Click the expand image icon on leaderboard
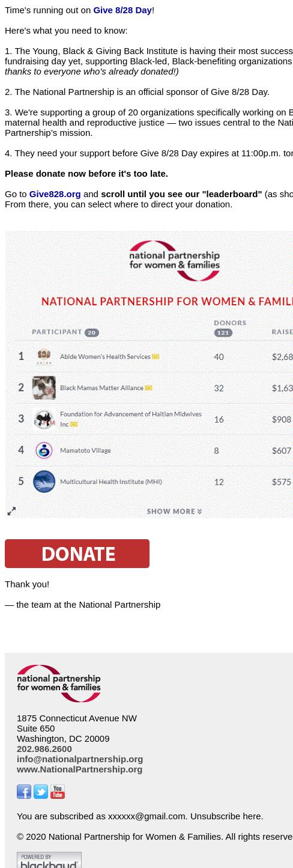This screenshot has height=868, width=293. coord(11,511)
